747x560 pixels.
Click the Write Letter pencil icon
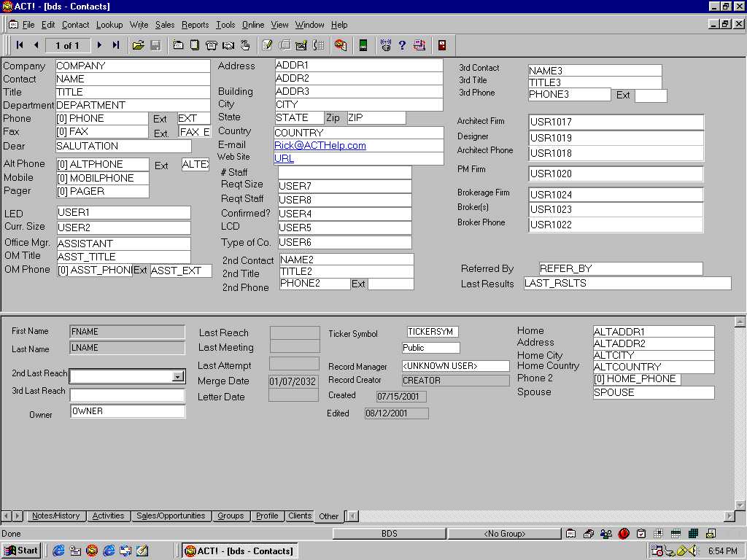click(x=267, y=45)
